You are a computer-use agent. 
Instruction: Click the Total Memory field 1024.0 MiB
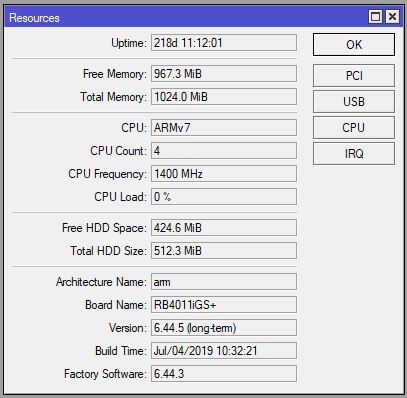coord(224,97)
